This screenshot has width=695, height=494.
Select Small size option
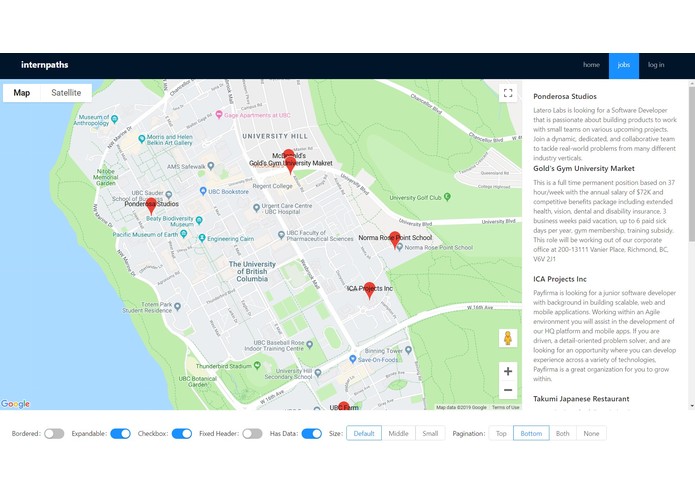click(430, 433)
